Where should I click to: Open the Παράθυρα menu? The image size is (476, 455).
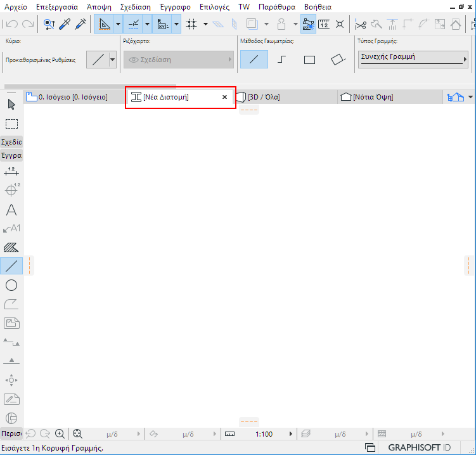[277, 7]
